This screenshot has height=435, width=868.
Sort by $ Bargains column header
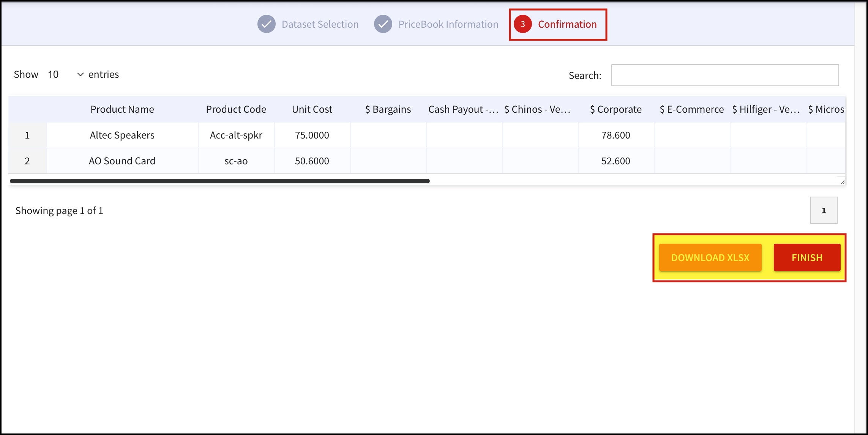[388, 109]
